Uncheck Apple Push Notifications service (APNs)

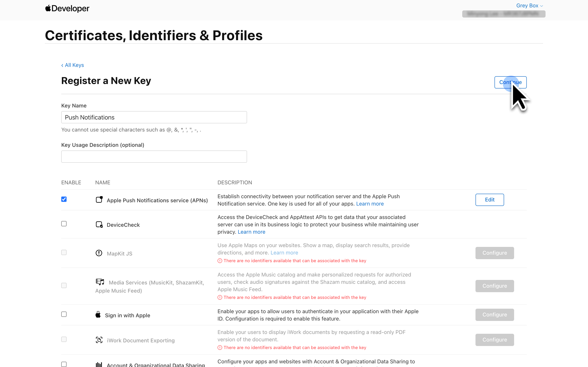pyautogui.click(x=64, y=199)
